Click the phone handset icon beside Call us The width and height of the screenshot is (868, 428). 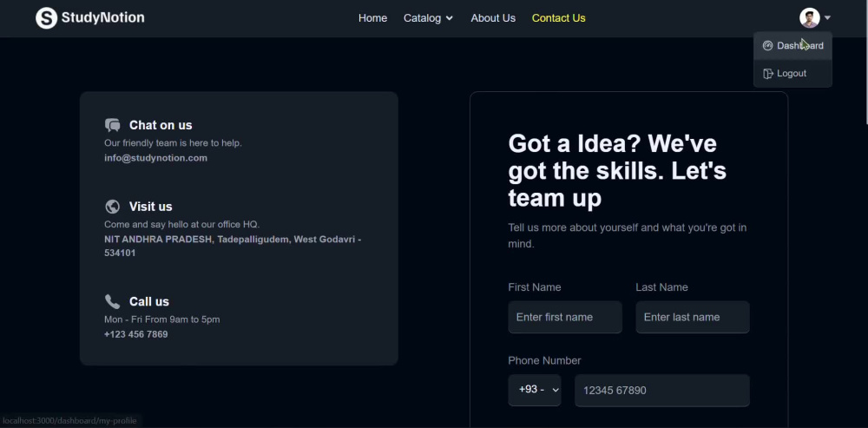coord(112,302)
